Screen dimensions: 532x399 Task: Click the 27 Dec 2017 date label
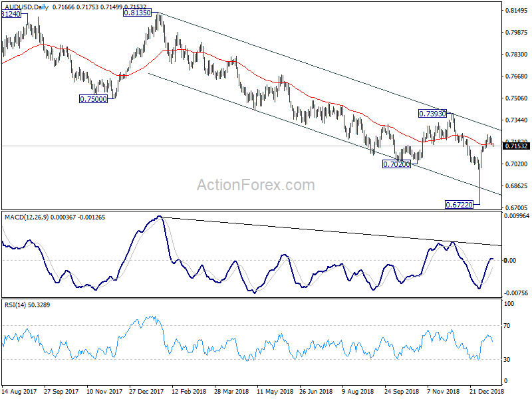[146, 391]
